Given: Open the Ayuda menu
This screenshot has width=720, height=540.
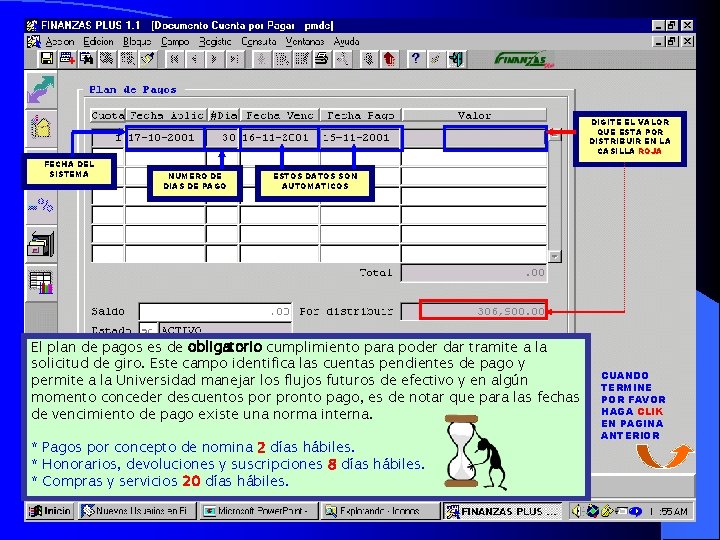Looking at the screenshot, I should coord(346,42).
